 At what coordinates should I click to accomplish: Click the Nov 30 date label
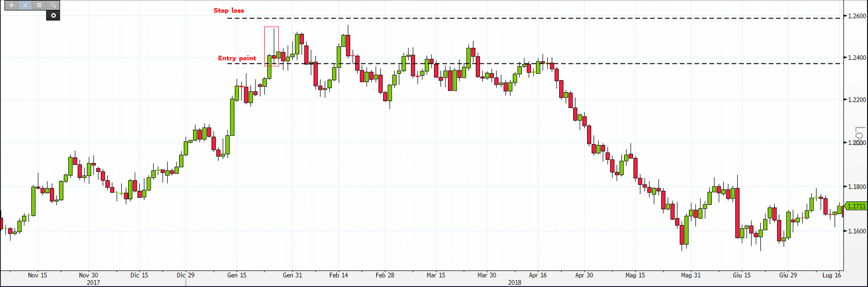[x=88, y=275]
